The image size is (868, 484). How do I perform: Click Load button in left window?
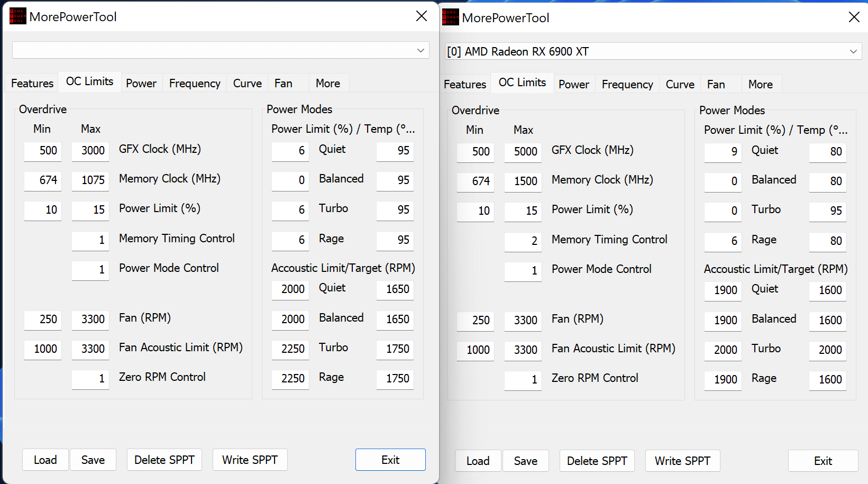45,460
